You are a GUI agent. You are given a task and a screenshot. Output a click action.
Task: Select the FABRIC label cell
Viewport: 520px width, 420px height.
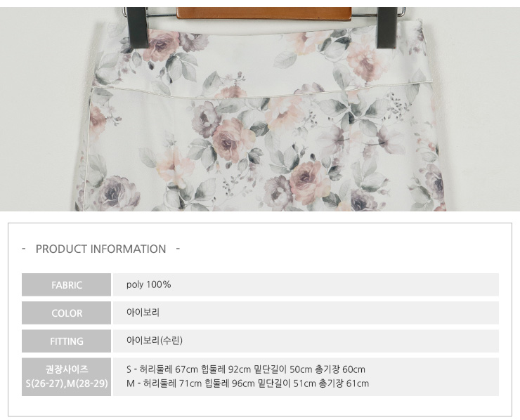click(x=66, y=284)
